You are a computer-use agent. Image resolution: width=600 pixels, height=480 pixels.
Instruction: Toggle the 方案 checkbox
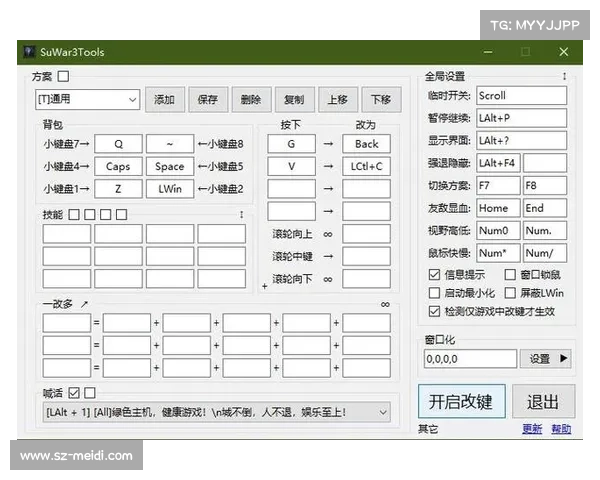(64, 76)
